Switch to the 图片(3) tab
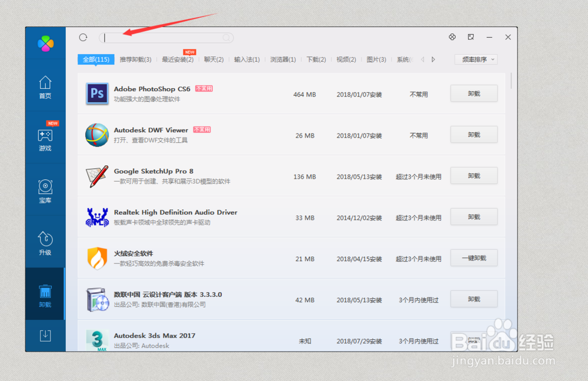Viewport: 588px width, 381px height. tap(376, 59)
